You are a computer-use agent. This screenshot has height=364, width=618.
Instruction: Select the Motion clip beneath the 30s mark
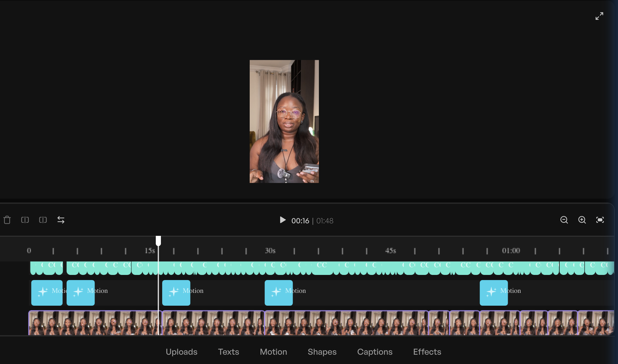pyautogui.click(x=279, y=293)
